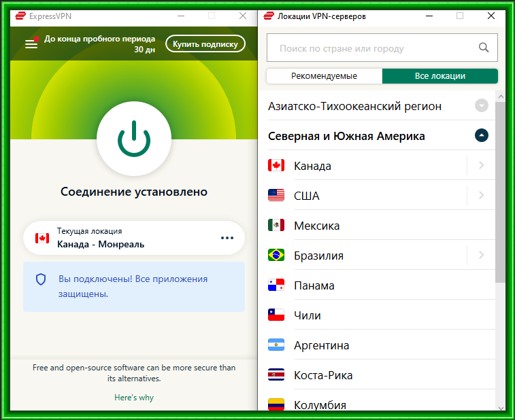Expand the Канада city list chevron
515x420 pixels.
click(x=481, y=165)
